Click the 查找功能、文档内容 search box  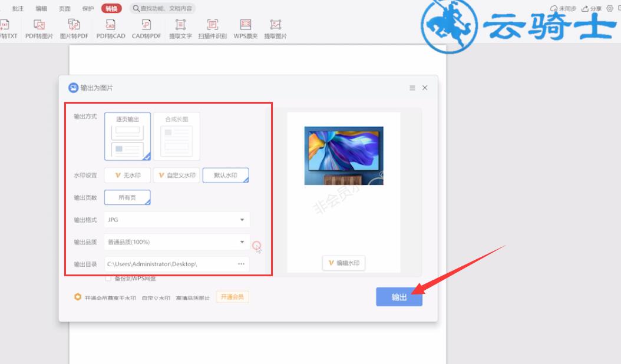tap(163, 8)
